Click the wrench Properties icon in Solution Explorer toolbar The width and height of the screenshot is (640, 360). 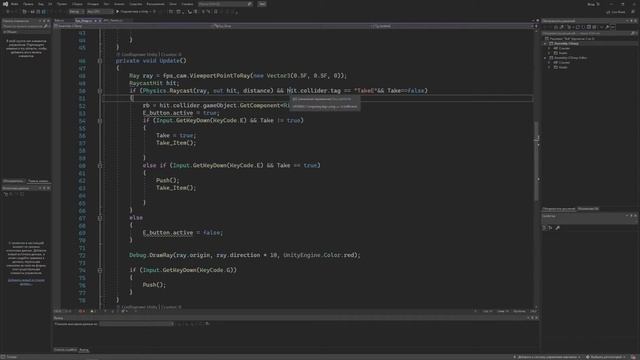tap(607, 27)
